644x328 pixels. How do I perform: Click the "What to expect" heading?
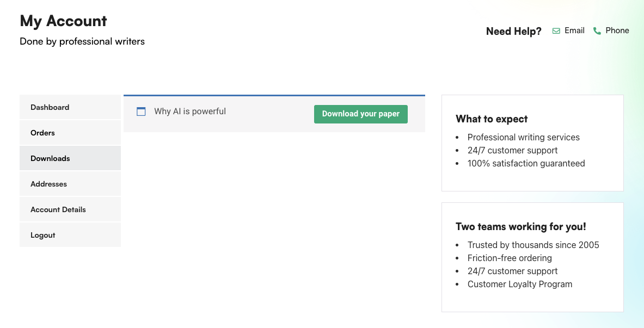click(x=492, y=119)
